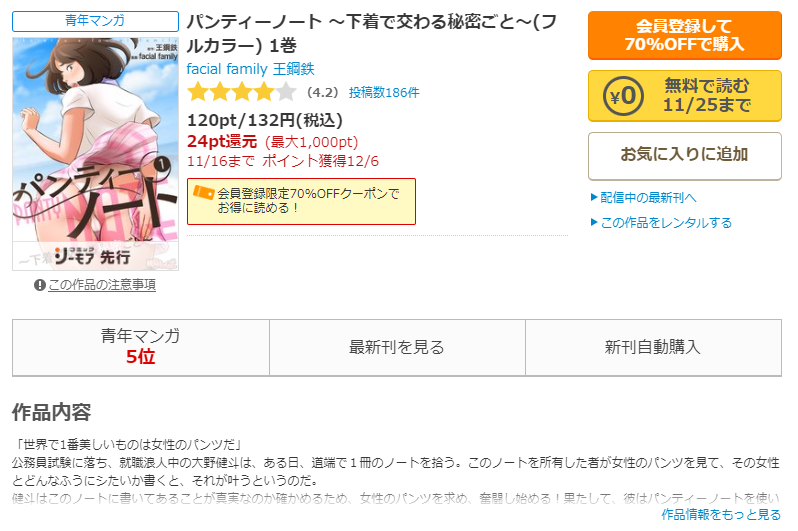Open author link facial family

coord(227,69)
